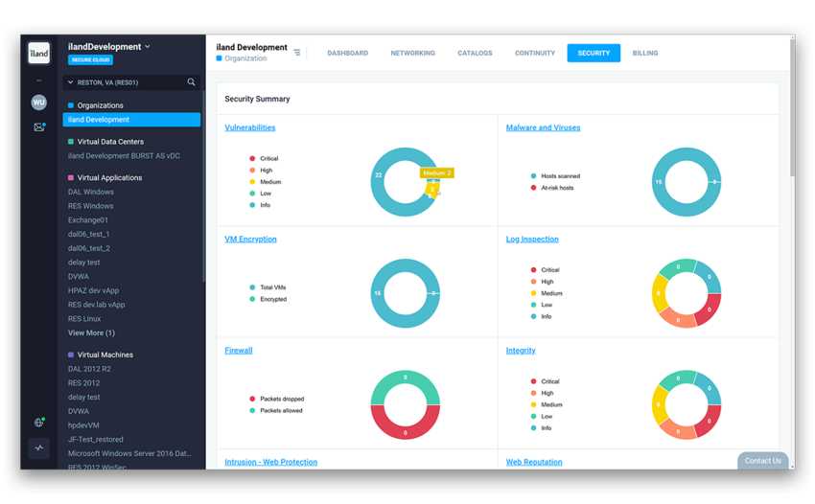Select the Security tab
The height and width of the screenshot is (504, 815).
[594, 53]
